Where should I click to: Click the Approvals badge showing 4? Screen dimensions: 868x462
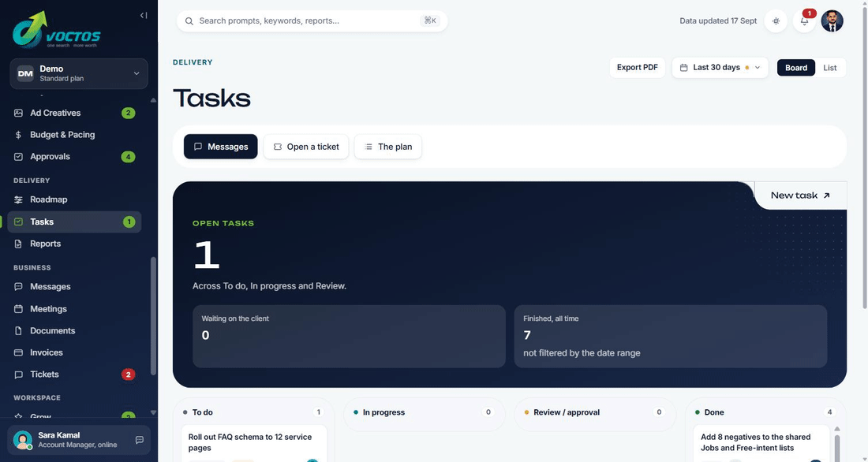[129, 157]
